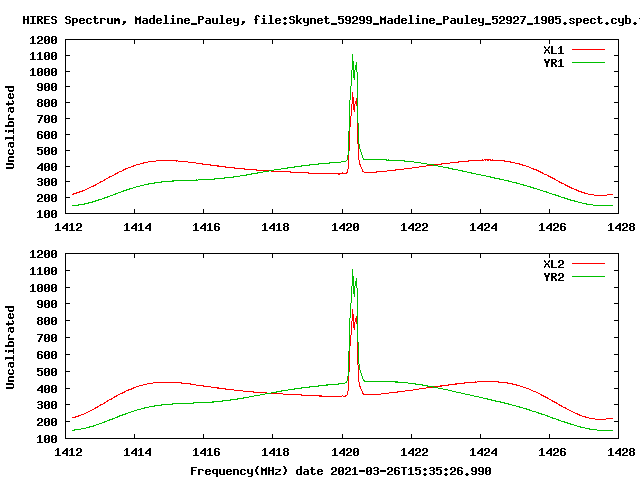This screenshot has height=480, width=640.
Task: Click the 1428 frequency tick under the lower plot
Action: [621, 452]
